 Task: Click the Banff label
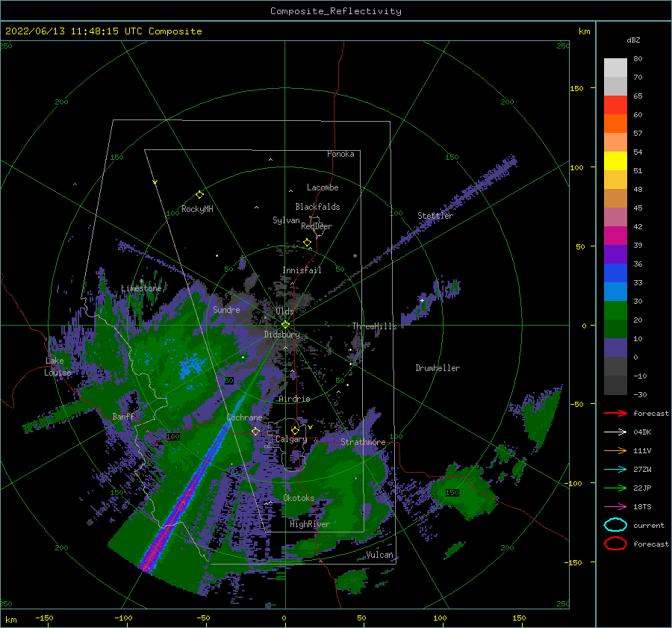click(x=123, y=416)
